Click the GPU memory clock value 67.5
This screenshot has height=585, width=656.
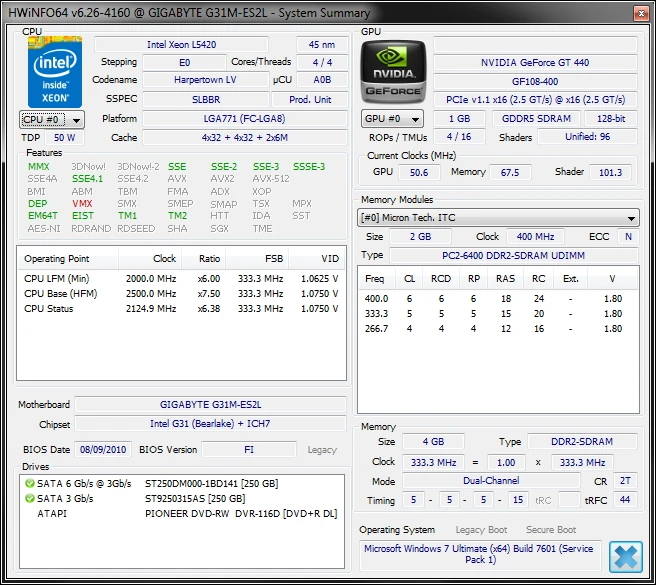(510, 172)
